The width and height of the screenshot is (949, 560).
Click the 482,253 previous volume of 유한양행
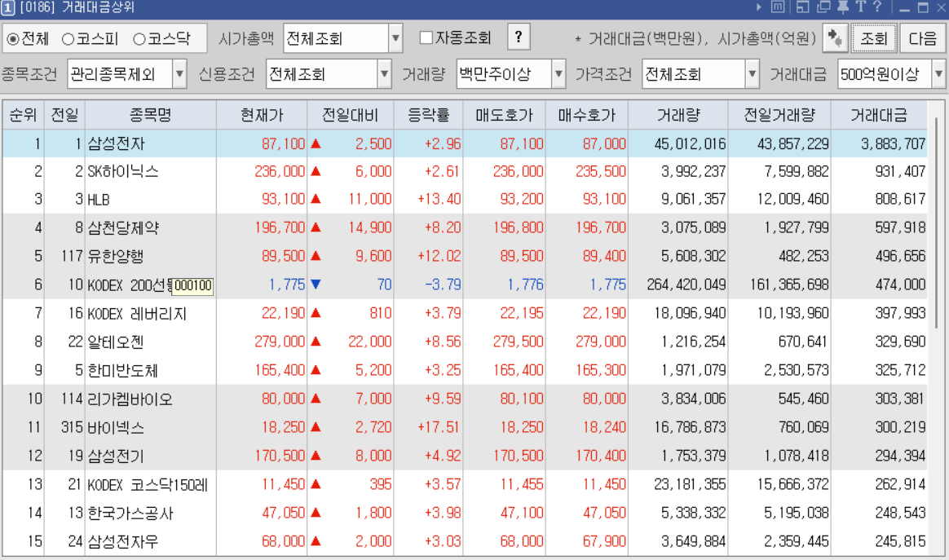tap(803, 256)
